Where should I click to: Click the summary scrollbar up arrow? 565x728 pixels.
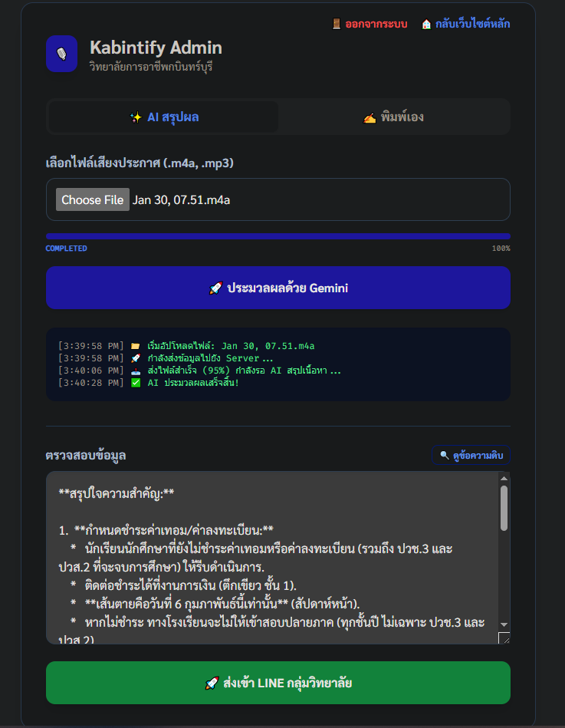pyautogui.click(x=504, y=478)
